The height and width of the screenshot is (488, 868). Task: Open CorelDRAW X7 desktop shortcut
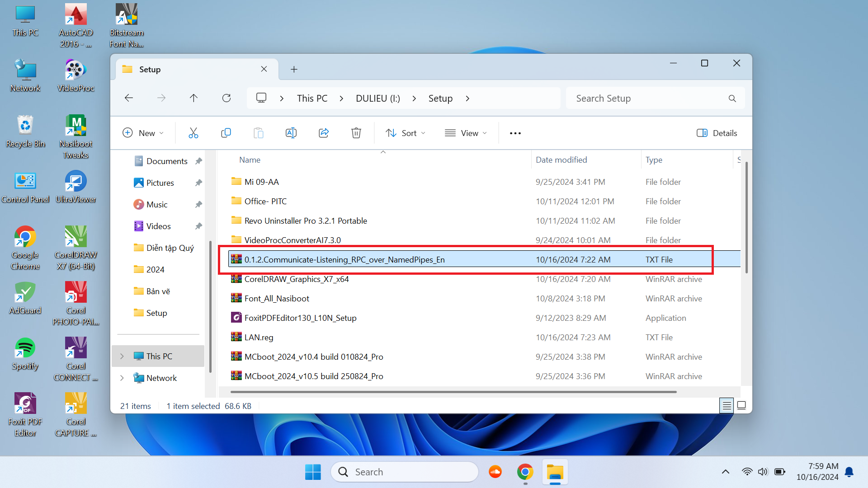click(76, 248)
